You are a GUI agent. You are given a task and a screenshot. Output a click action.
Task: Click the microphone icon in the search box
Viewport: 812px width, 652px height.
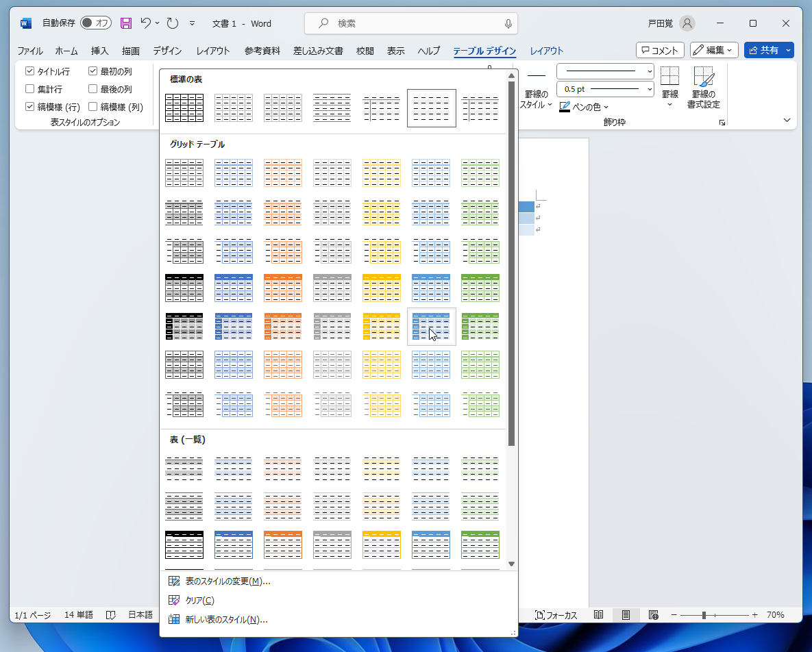508,23
